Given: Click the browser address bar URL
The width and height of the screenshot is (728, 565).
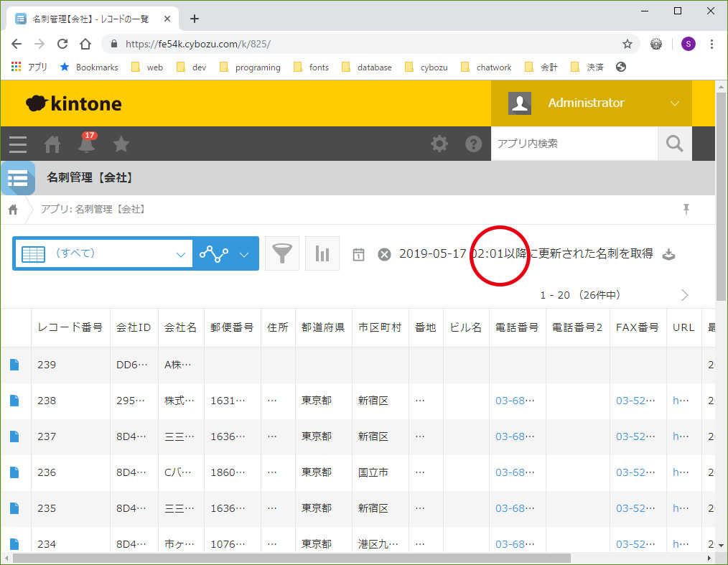Looking at the screenshot, I should (197, 44).
